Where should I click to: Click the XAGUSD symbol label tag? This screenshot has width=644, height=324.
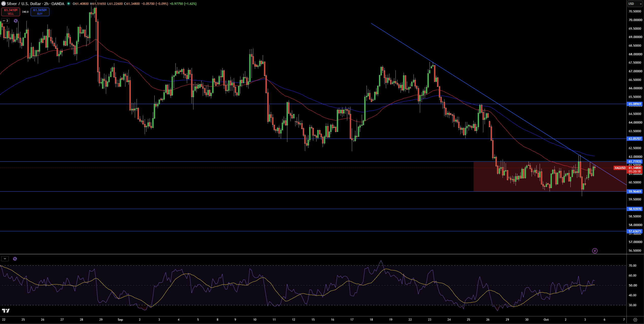point(620,168)
